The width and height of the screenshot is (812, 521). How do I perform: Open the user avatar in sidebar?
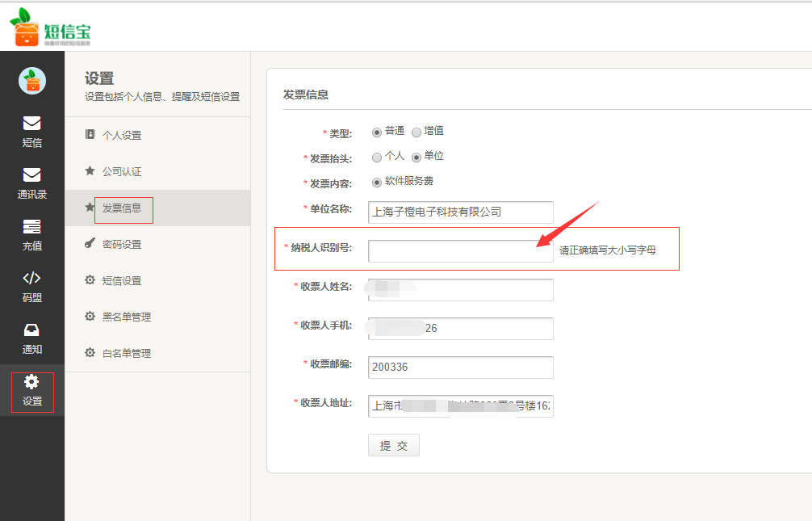pos(32,80)
